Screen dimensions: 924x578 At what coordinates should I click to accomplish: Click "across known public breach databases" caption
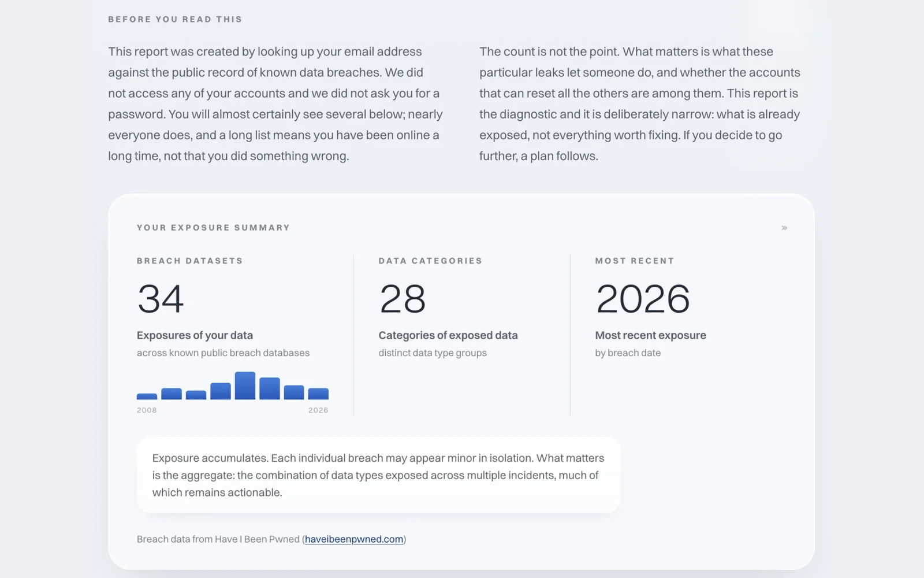click(223, 353)
